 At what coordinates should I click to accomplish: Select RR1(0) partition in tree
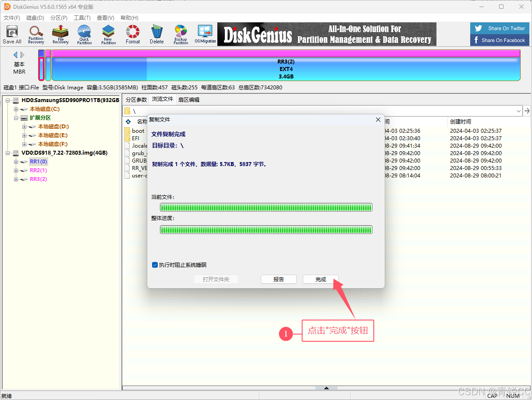(x=39, y=162)
